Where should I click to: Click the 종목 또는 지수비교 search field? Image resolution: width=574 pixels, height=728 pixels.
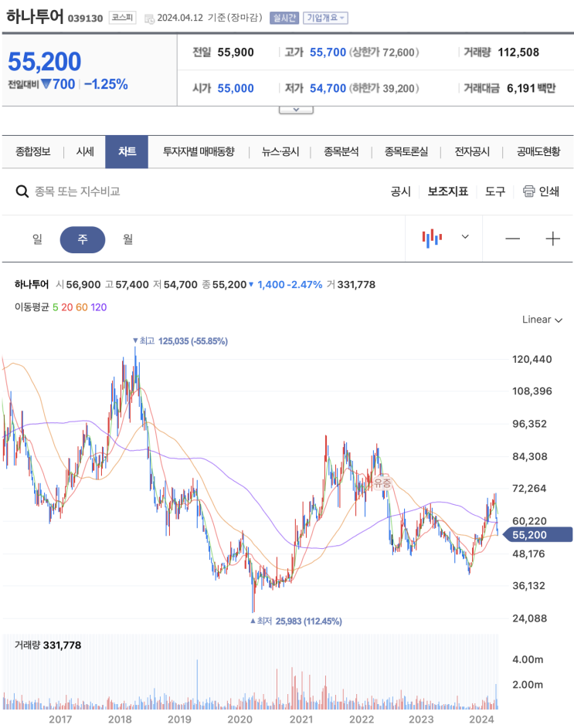tap(77, 191)
